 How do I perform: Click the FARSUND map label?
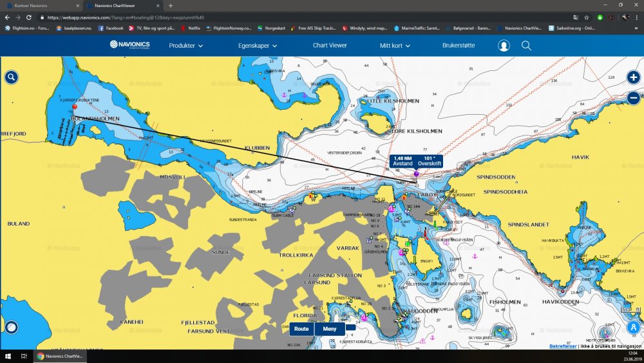coord(317,282)
